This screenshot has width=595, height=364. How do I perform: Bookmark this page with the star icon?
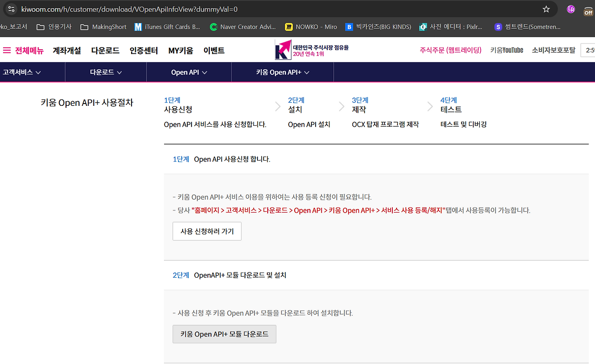[x=546, y=9]
